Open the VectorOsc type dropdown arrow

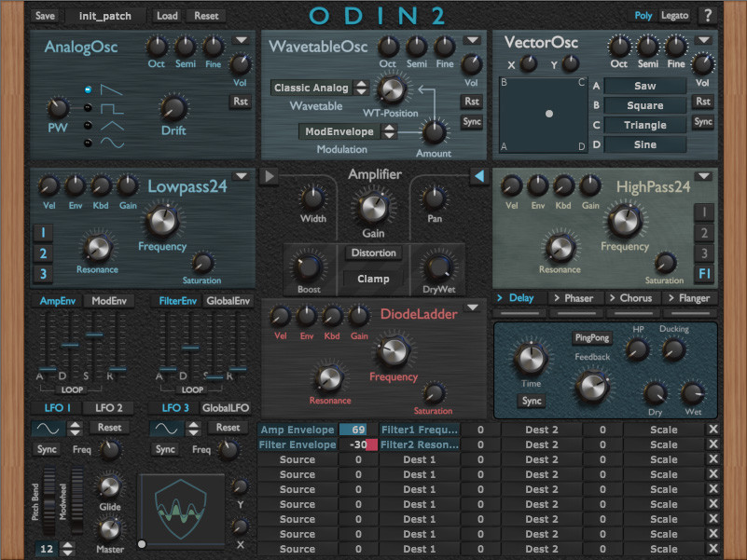tap(704, 40)
